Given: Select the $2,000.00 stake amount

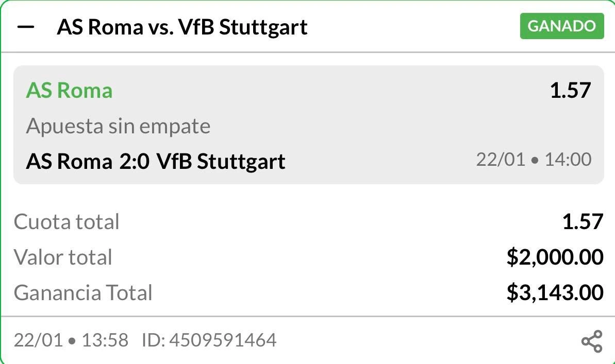Looking at the screenshot, I should tap(555, 257).
